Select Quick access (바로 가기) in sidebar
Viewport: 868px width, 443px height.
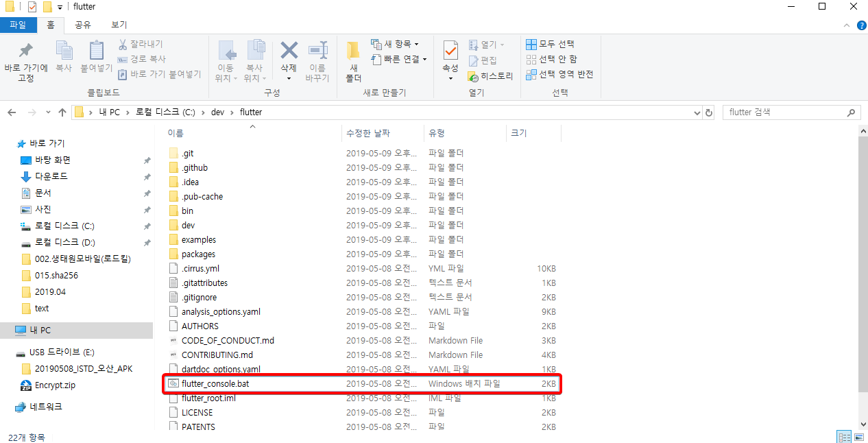tap(40, 143)
